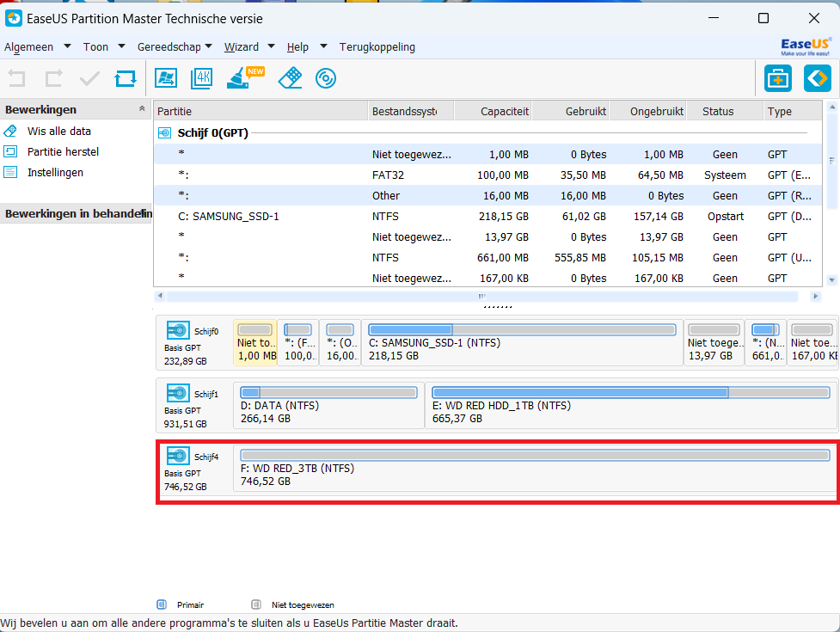The width and height of the screenshot is (840, 632).
Task: Select the C: SAMSUNG_SSD-1 table row
Action: point(487,217)
